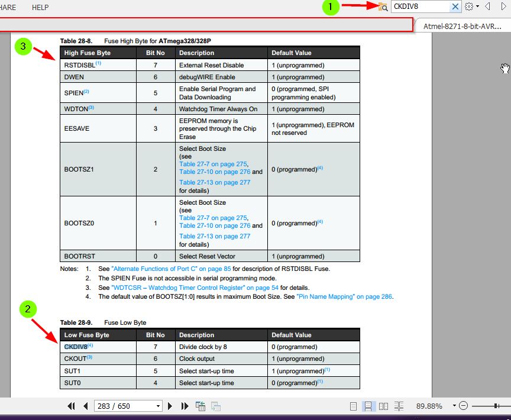The image size is (511, 420).
Task: Open Pin Name Mapping on page 286 link
Action: click(344, 296)
